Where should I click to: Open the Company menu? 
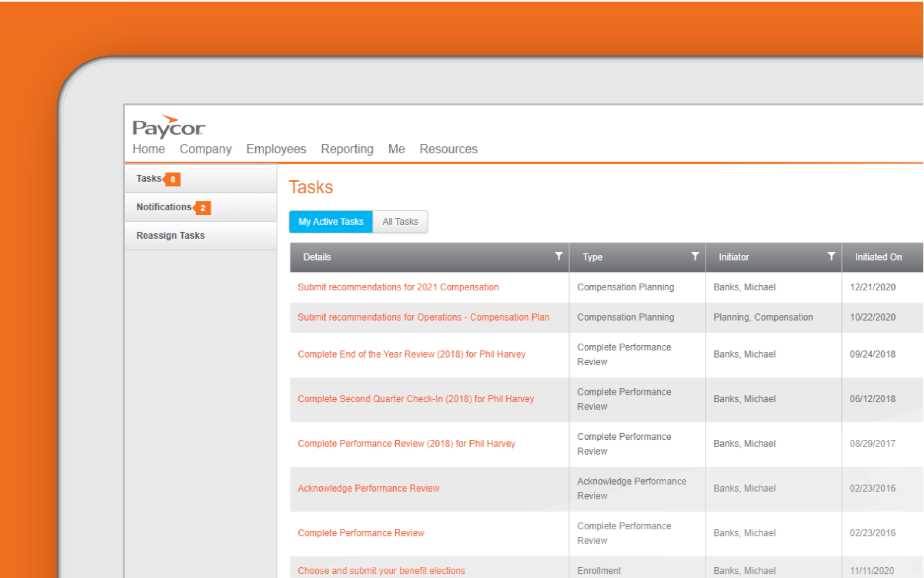click(x=205, y=149)
